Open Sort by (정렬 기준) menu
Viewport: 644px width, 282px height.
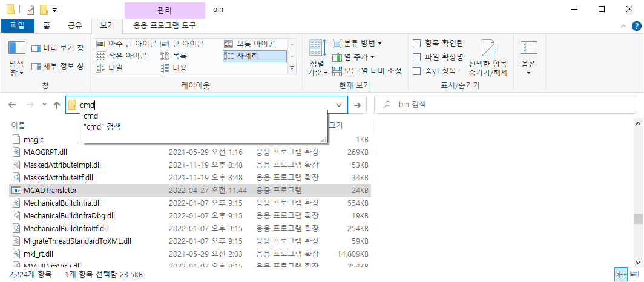(318, 58)
